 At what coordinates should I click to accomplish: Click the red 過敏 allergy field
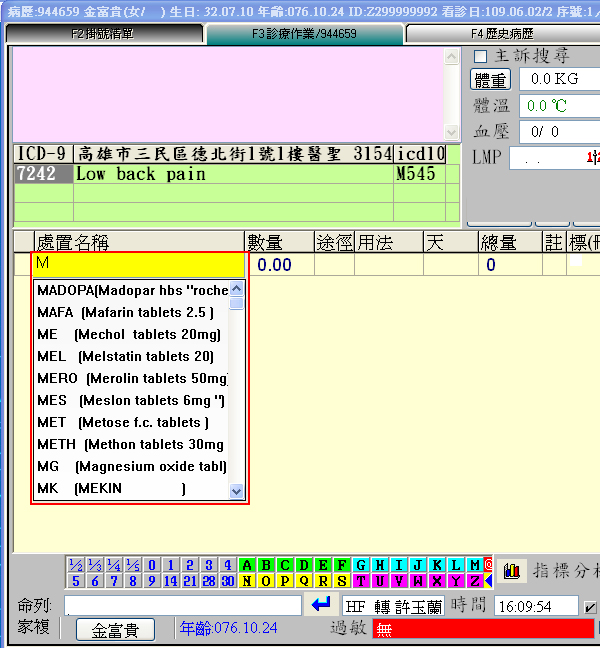click(x=484, y=629)
